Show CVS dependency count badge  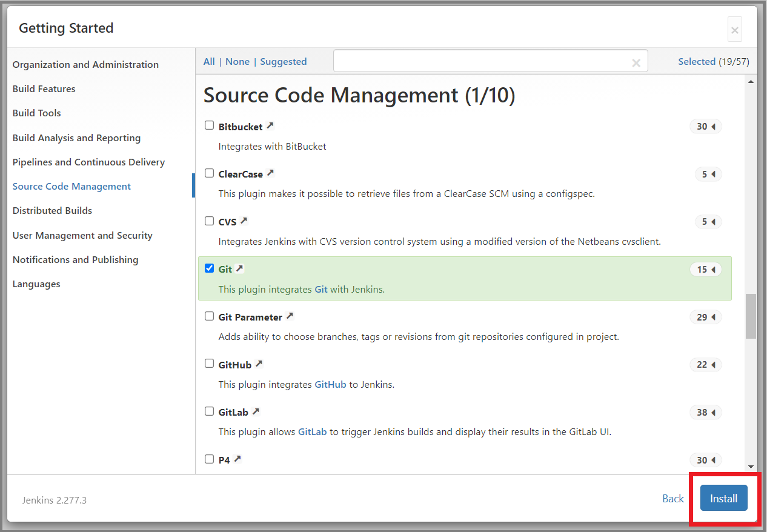pyautogui.click(x=708, y=222)
